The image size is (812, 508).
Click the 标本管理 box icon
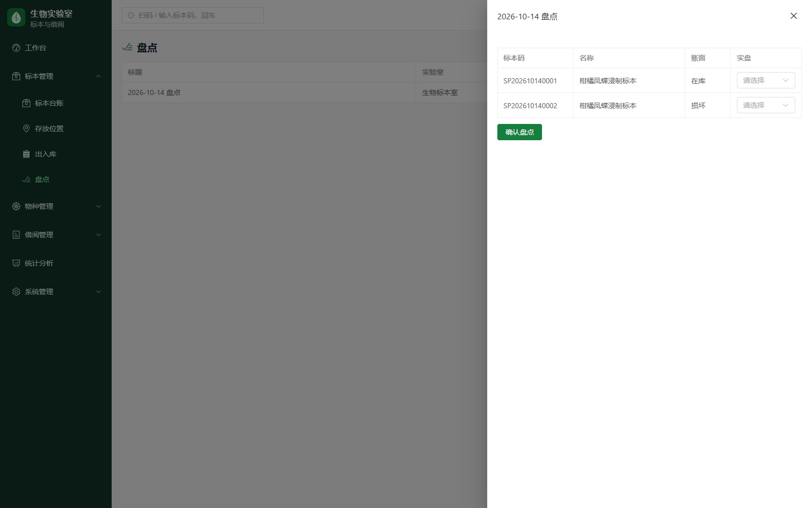[x=16, y=76]
